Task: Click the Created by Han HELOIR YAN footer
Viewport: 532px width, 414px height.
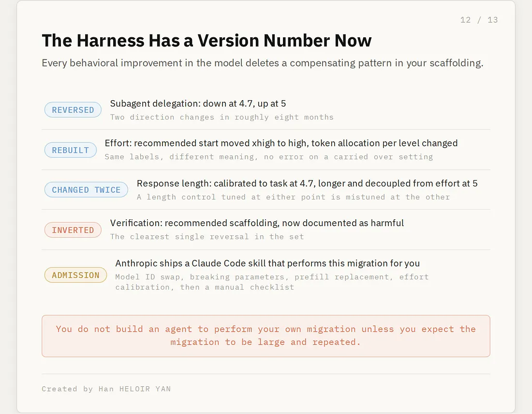Action: point(106,389)
